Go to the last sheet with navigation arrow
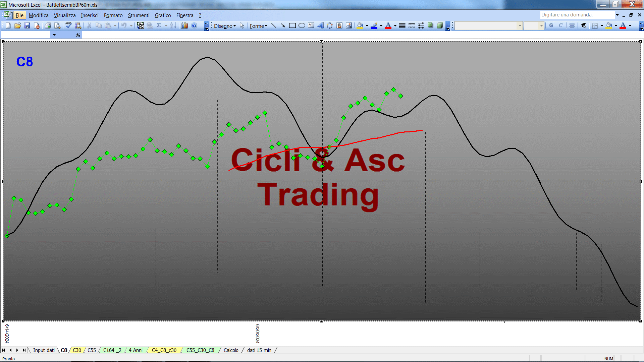This screenshot has width=644, height=362. click(x=24, y=350)
